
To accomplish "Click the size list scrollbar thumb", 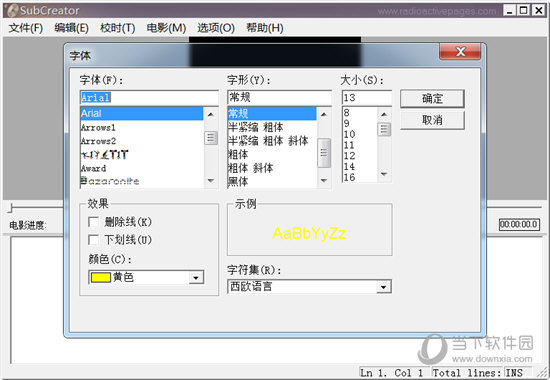I will (384, 129).
